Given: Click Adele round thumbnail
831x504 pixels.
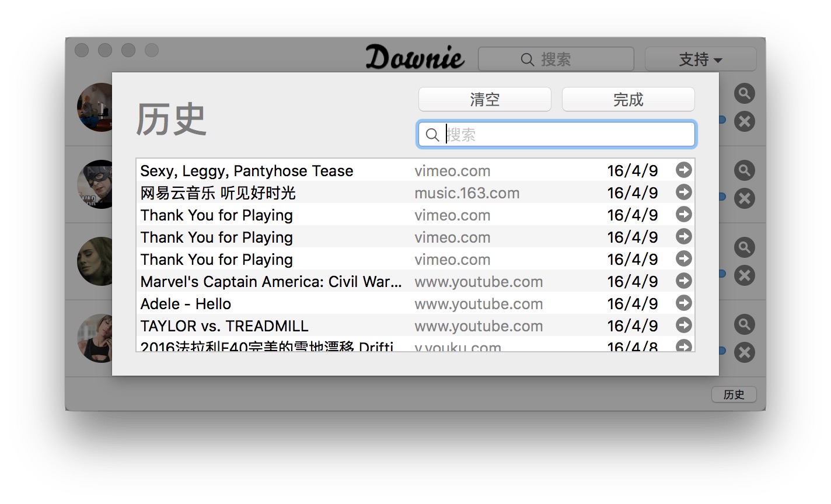Looking at the screenshot, I should [95, 261].
